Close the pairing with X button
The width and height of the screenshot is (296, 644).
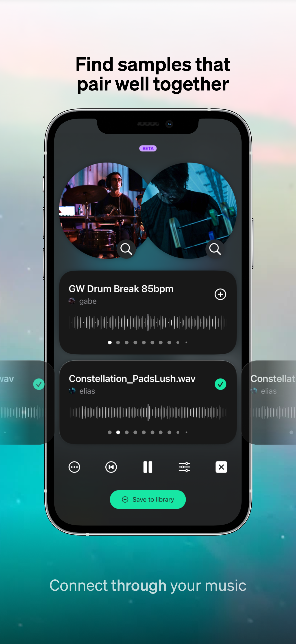221,467
